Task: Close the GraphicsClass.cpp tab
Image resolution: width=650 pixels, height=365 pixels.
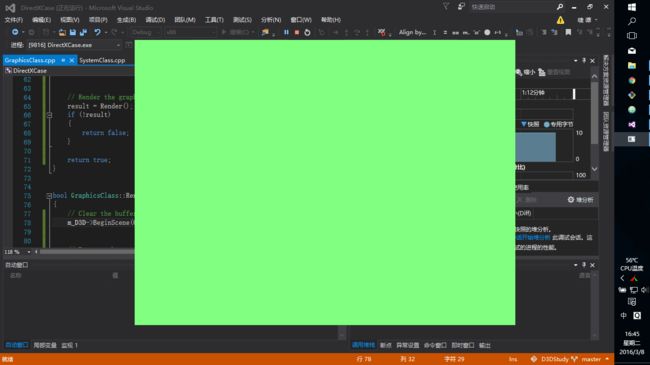Action: click(x=72, y=60)
